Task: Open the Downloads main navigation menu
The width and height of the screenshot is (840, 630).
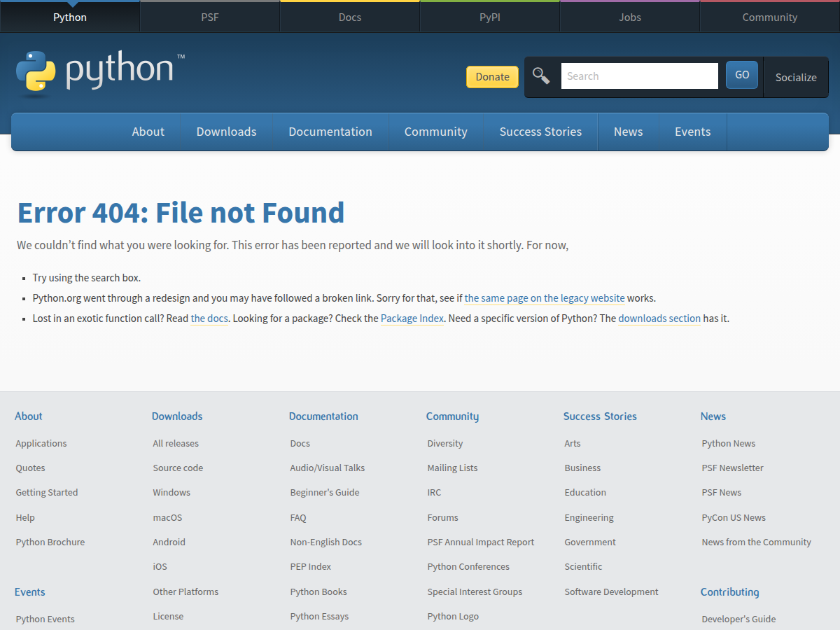Action: (227, 132)
